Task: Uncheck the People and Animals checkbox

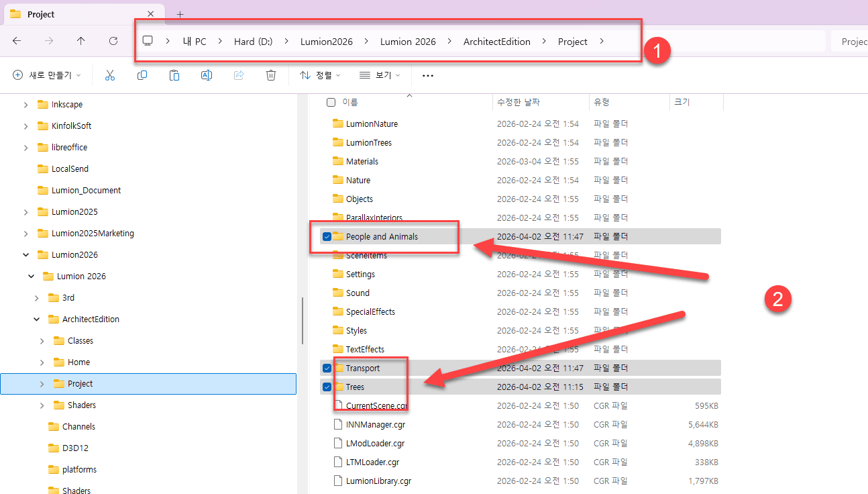Action: [327, 236]
